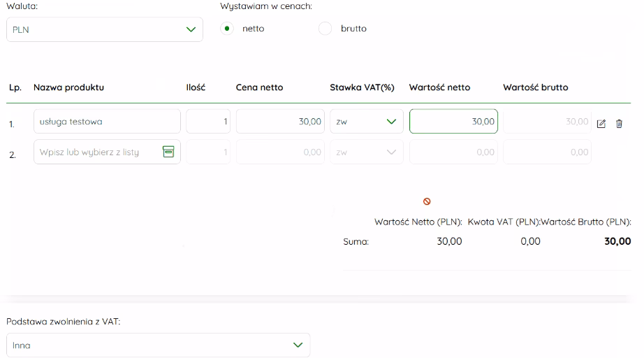644x358 pixels.
Task: Click Cena netto field in row 1
Action: coord(281,122)
